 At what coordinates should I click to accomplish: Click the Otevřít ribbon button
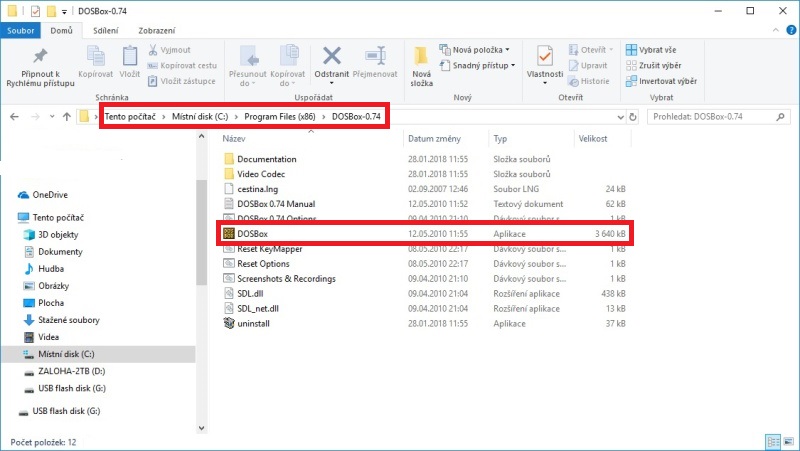click(x=591, y=50)
